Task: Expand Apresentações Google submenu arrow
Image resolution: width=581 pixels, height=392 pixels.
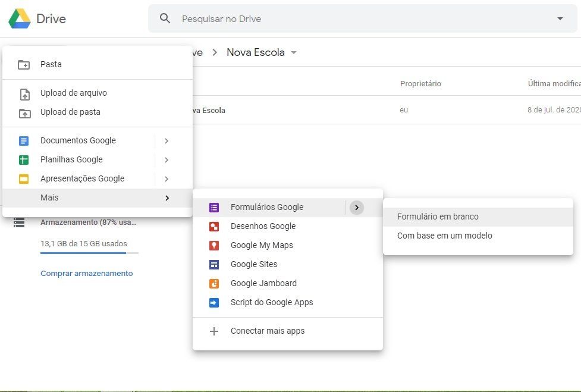Action: click(167, 179)
